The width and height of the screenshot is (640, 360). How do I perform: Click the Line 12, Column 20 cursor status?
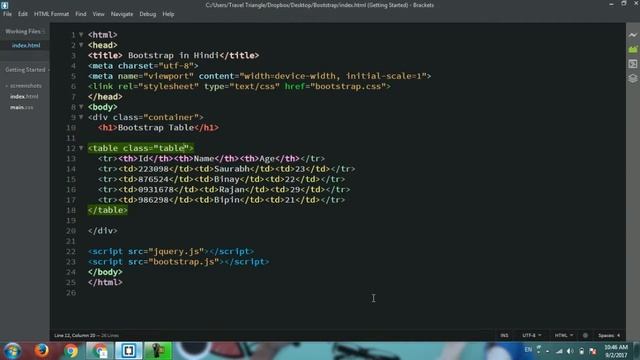(x=74, y=336)
